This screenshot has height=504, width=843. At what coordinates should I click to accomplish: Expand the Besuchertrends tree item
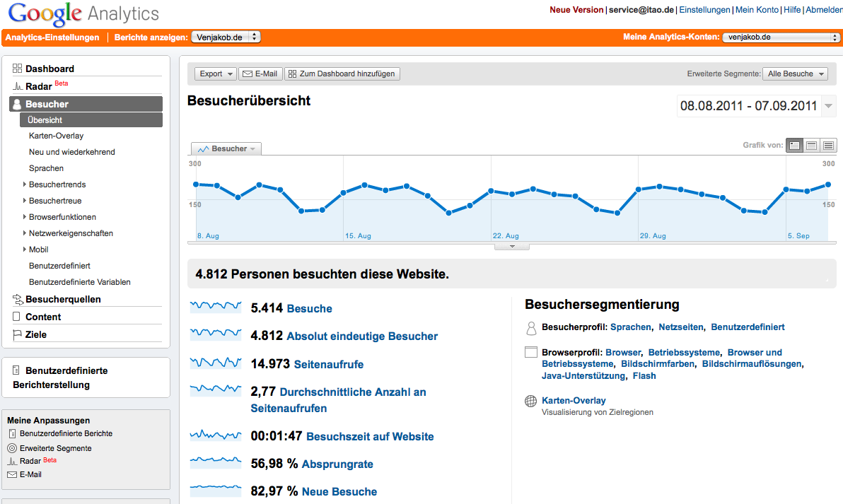click(x=24, y=184)
